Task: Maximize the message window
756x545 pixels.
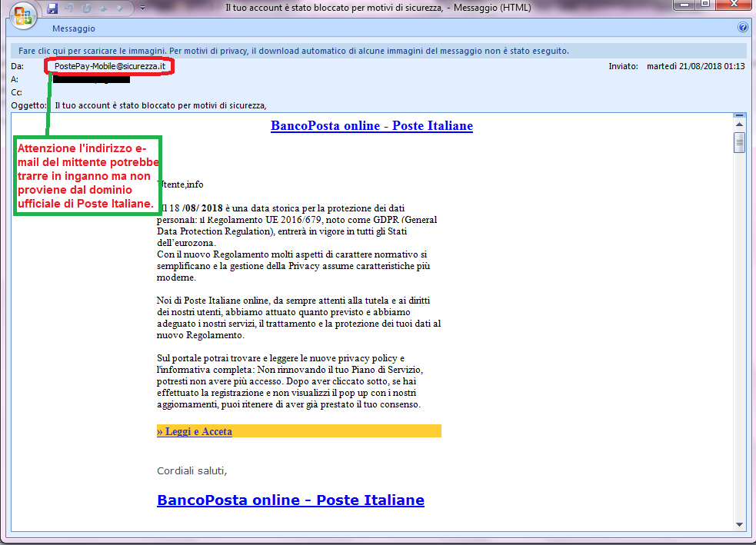Action: (704, 5)
